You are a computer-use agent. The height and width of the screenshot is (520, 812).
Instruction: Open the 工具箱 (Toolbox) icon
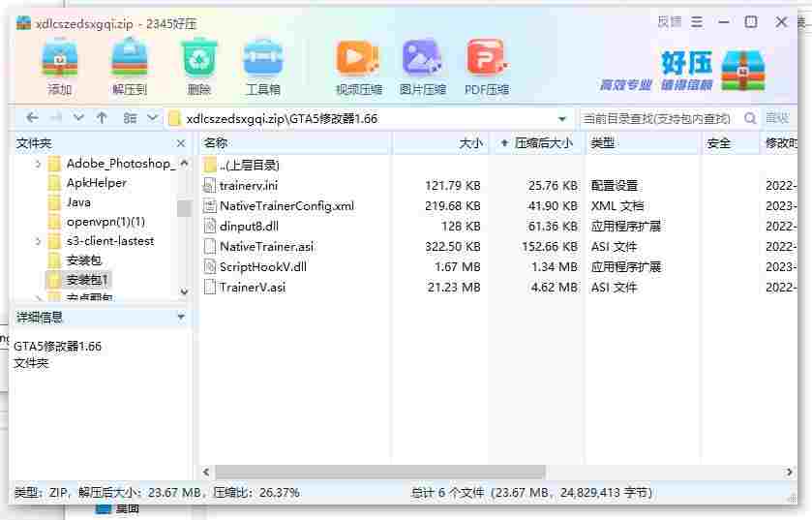[x=263, y=68]
